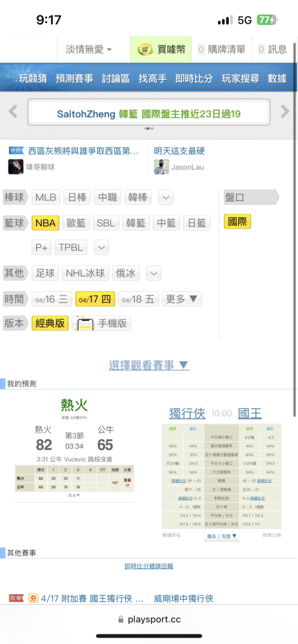Open 訊息 messages
Screen dimensions: 298x644
pyautogui.click(x=272, y=50)
